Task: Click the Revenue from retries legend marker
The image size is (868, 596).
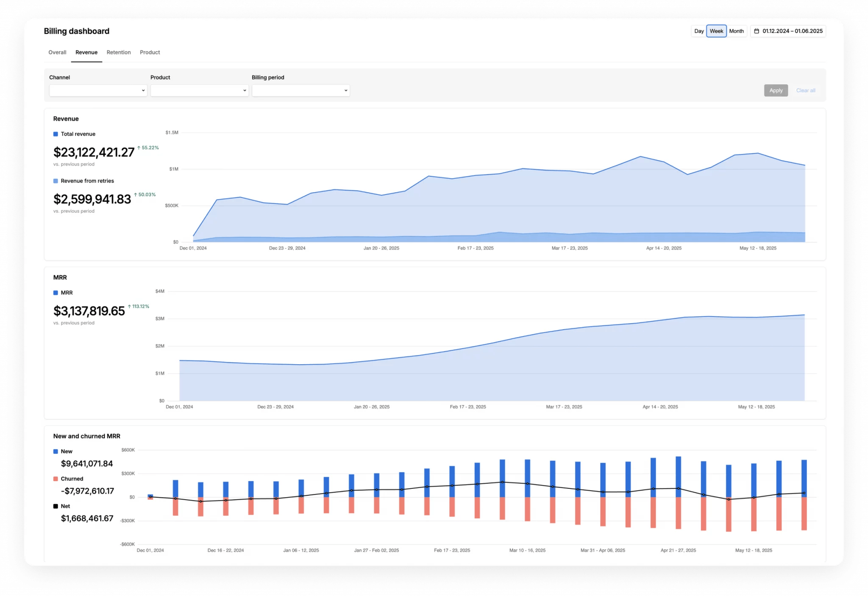Action: coord(55,180)
